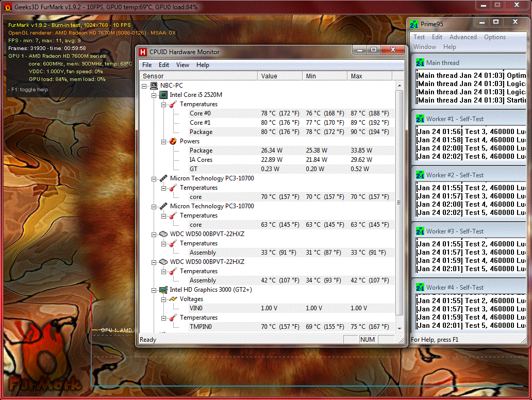Open the Edit menu in Hardware Monitor
Viewport: 532px width, 400px height.
coord(163,65)
